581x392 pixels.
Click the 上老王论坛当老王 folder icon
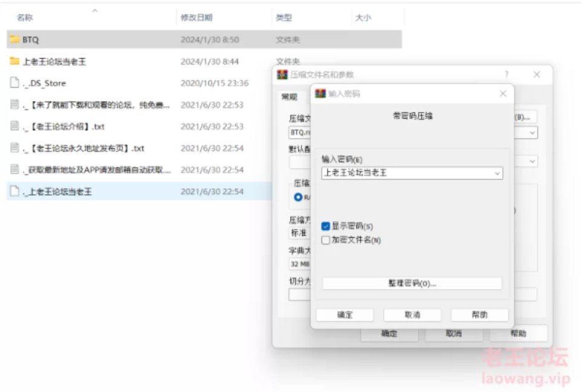15,61
